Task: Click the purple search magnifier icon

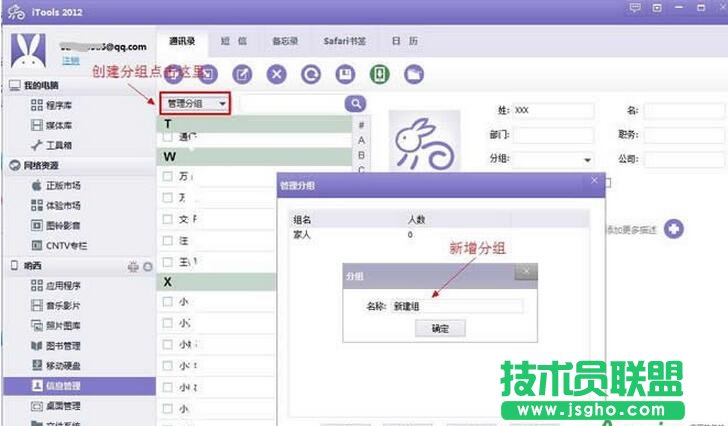Action: click(x=355, y=103)
